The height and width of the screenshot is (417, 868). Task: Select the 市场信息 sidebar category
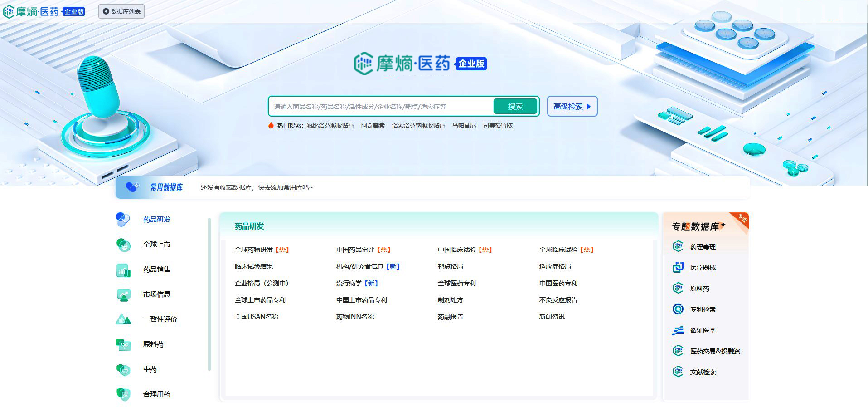(x=157, y=294)
